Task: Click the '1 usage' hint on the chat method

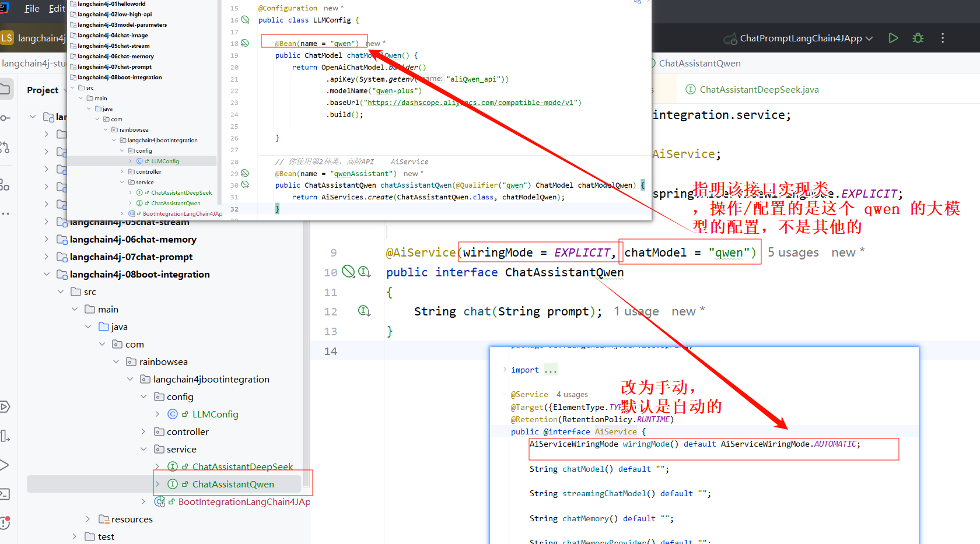Action: click(636, 311)
